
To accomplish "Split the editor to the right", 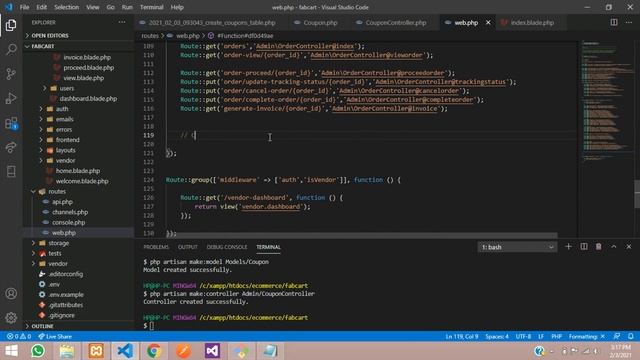I will pos(614,22).
